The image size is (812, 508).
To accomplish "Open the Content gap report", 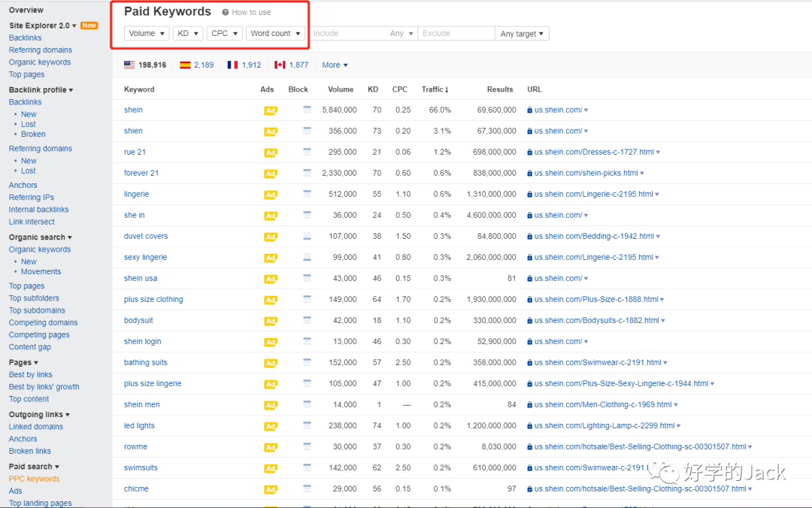I will pyautogui.click(x=30, y=347).
